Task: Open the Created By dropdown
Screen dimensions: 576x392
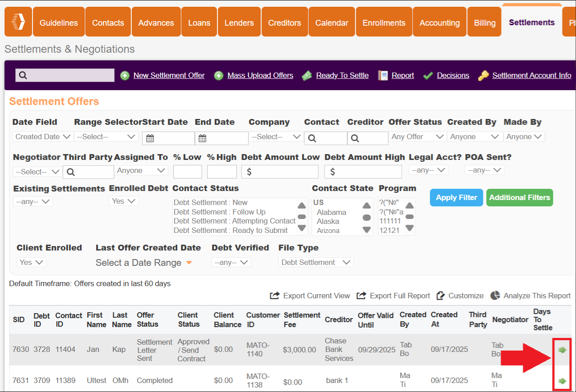Action: pos(475,137)
